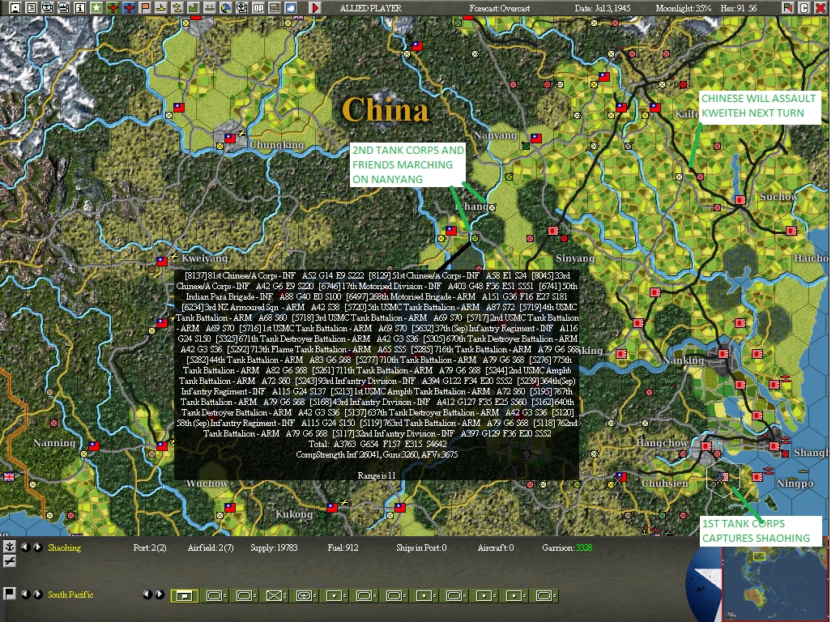Select the highlighted Shaohing hex
This screenshot has height=622, width=840.
[x=723, y=477]
